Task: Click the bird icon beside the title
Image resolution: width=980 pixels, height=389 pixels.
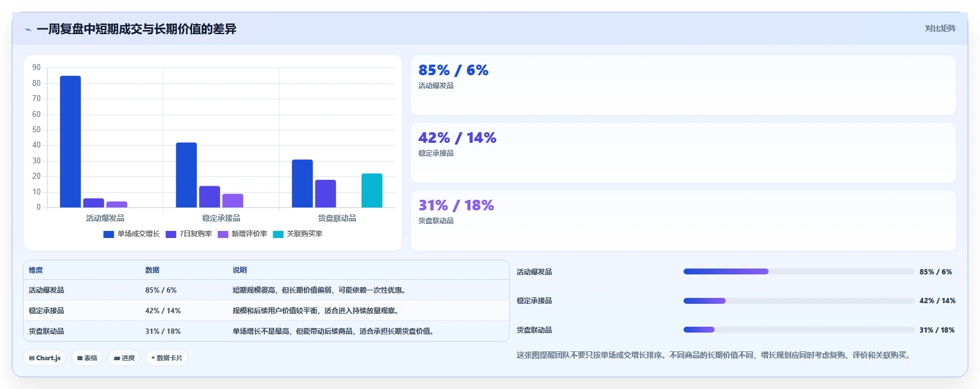Action: (28, 29)
